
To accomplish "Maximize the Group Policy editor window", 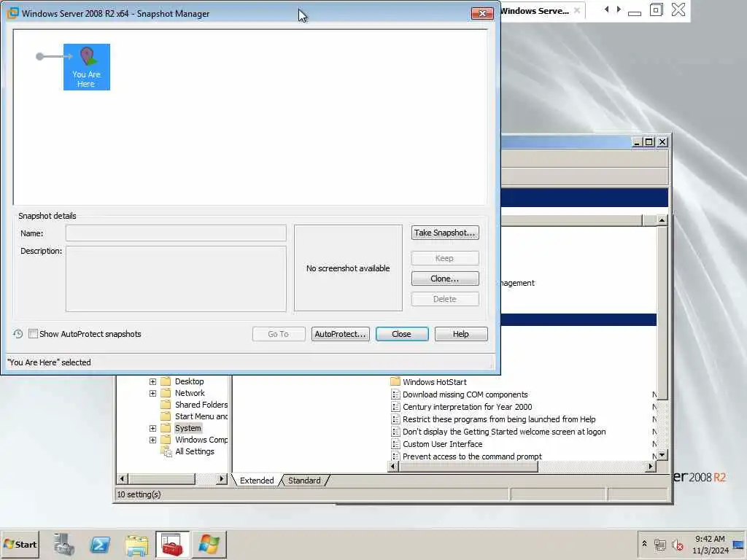I will [x=649, y=142].
